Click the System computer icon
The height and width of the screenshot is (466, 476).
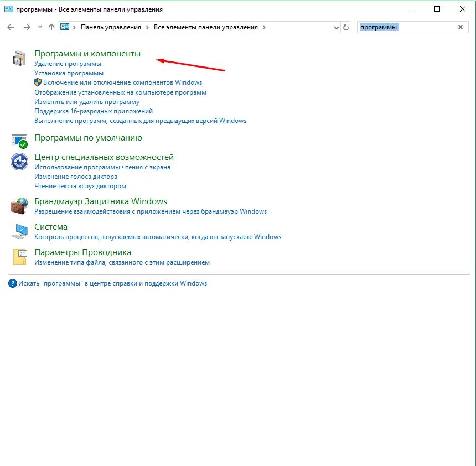(x=19, y=231)
